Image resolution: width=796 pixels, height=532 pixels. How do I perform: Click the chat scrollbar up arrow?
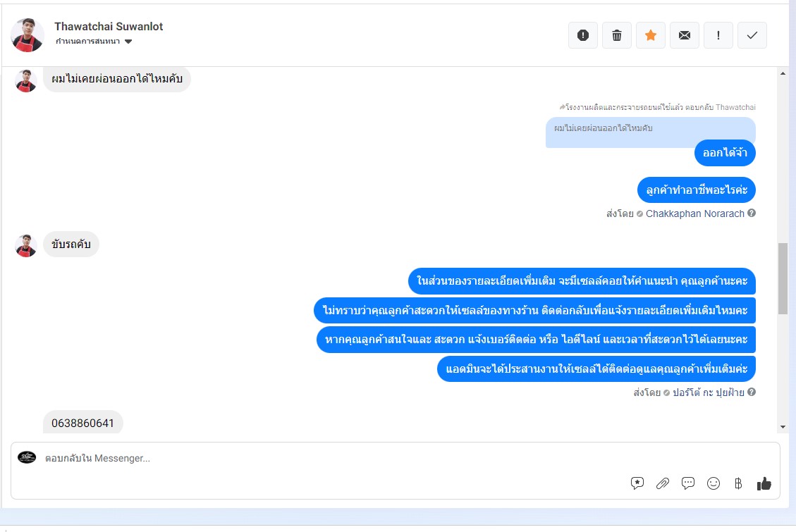click(x=783, y=73)
